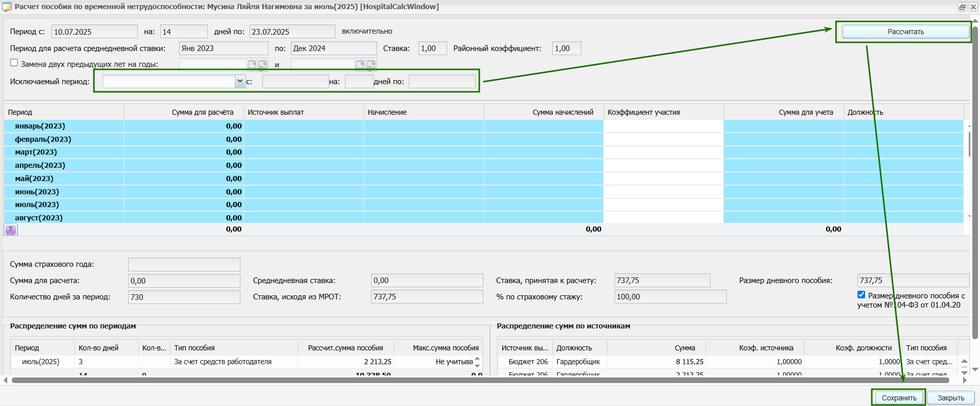Select the 'январь(2023)' row
Image resolution: width=980 pixels, height=406 pixels.
[483, 126]
